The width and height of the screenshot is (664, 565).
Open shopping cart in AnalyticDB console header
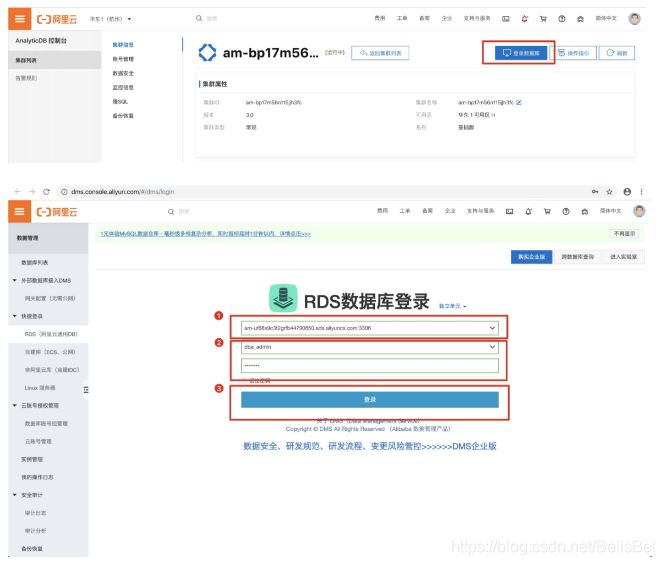[543, 19]
